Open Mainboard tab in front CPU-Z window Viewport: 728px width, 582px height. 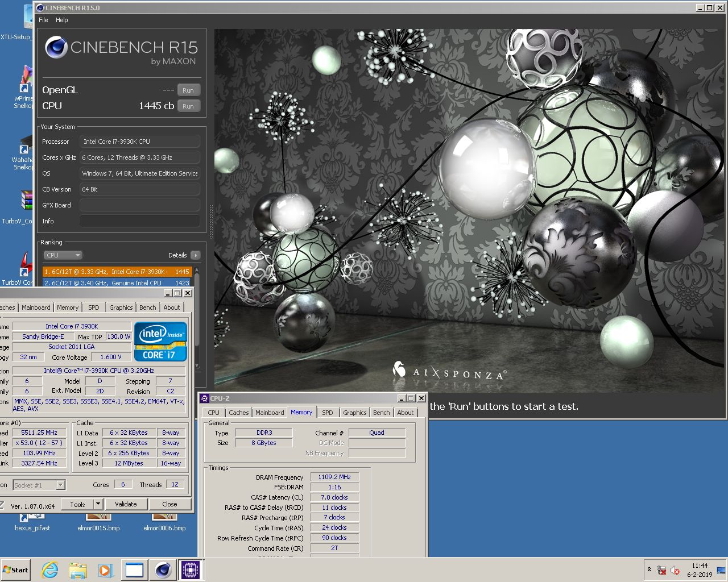coord(270,413)
